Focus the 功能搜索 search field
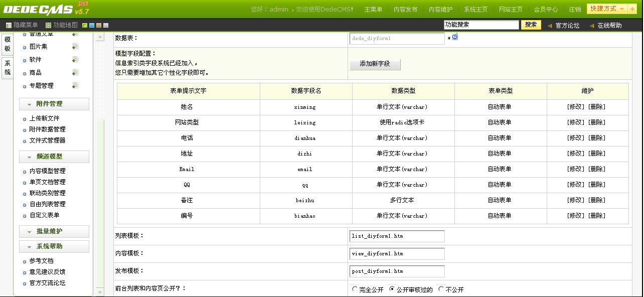The image size is (644, 297). (x=481, y=25)
